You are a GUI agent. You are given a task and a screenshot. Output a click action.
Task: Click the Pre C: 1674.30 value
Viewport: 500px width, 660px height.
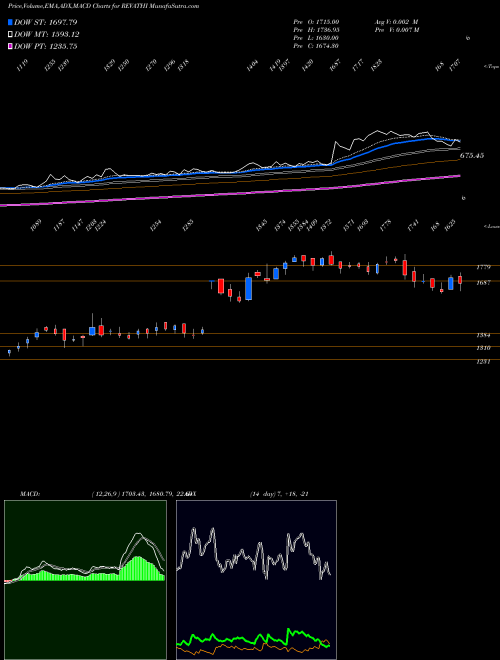coord(316,46)
